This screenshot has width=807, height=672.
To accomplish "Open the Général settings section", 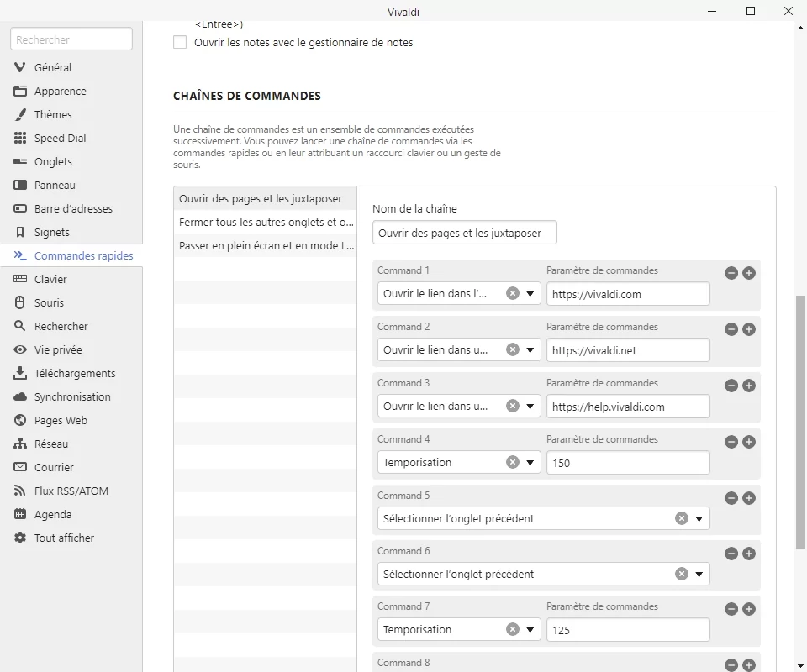I will tap(71, 67).
